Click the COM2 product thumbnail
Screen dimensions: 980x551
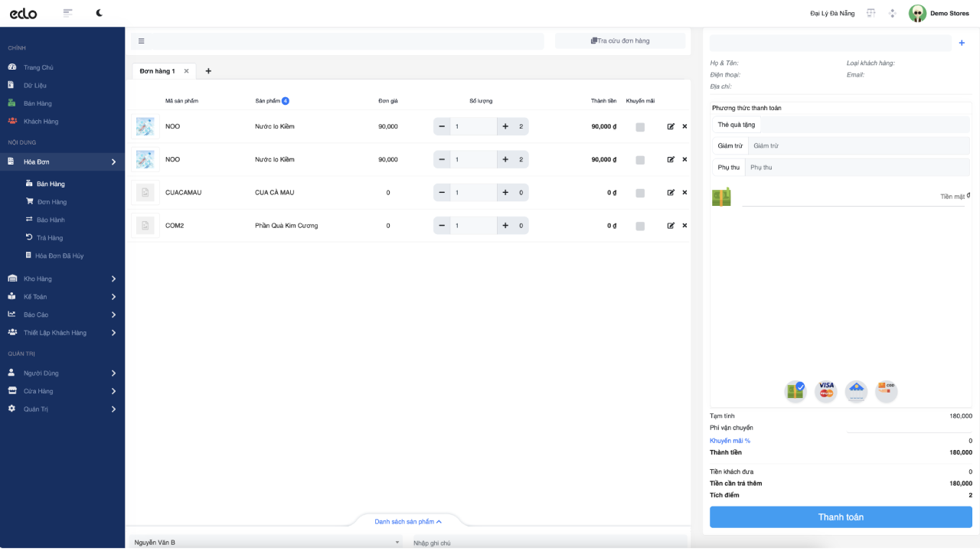pos(145,226)
